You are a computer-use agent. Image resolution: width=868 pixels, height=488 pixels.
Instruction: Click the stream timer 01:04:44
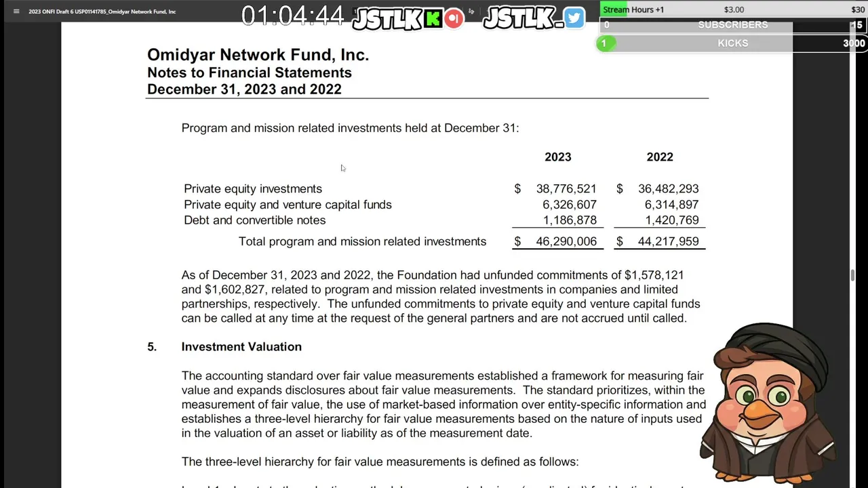tap(293, 16)
